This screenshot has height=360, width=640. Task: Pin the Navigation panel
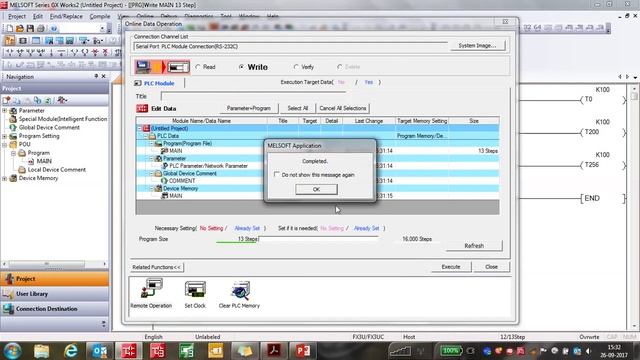tap(96, 76)
